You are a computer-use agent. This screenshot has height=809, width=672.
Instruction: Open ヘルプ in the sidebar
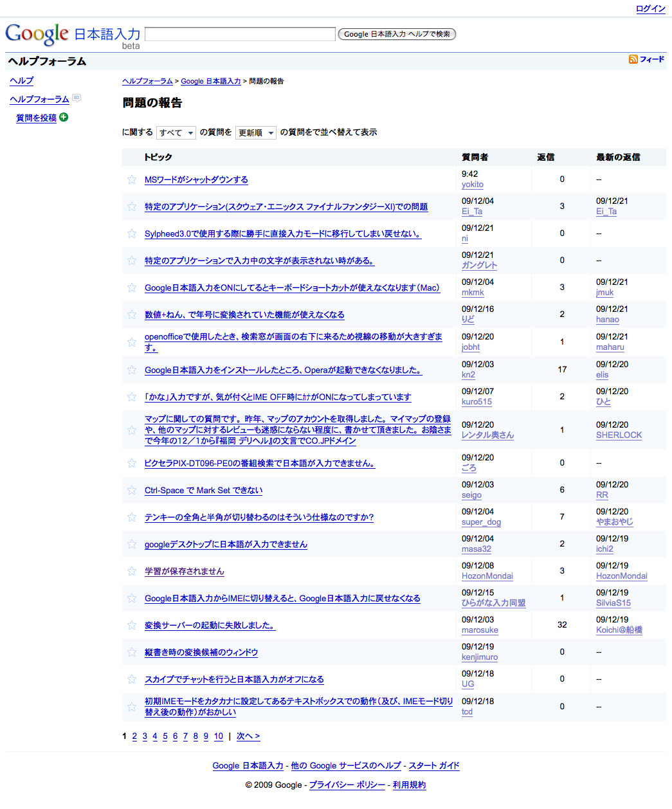click(x=21, y=80)
